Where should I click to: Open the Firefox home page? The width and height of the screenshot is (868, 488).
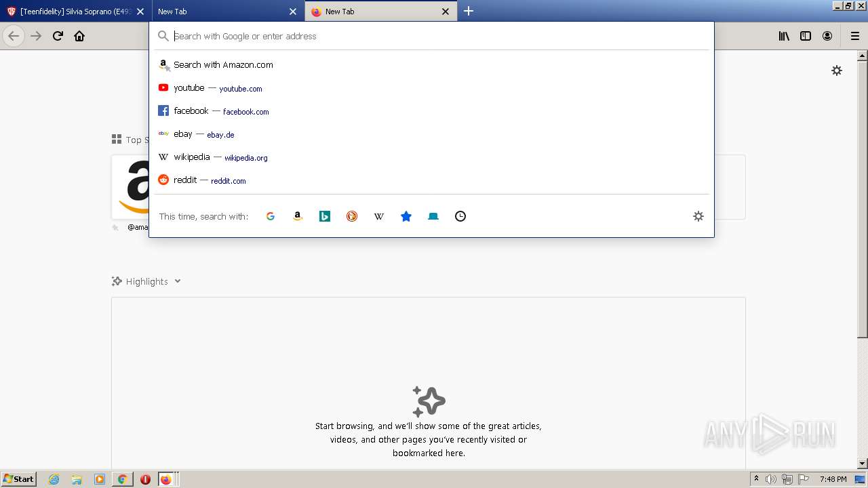point(79,36)
